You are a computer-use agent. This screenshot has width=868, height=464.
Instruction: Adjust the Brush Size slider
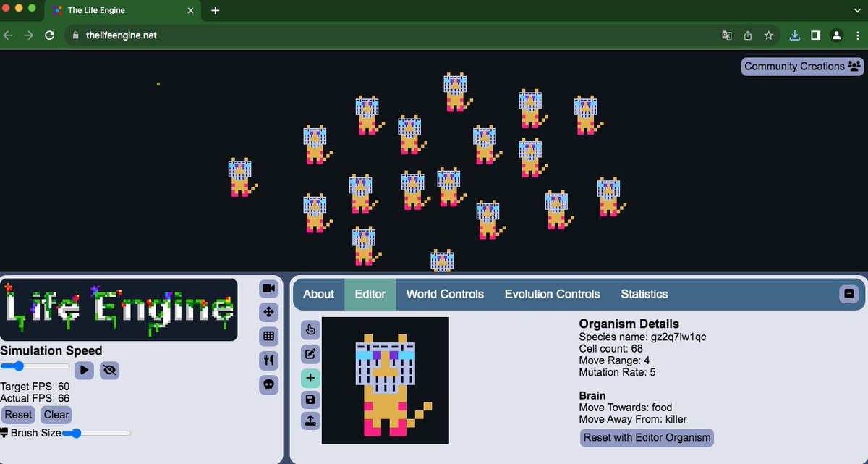[97, 433]
